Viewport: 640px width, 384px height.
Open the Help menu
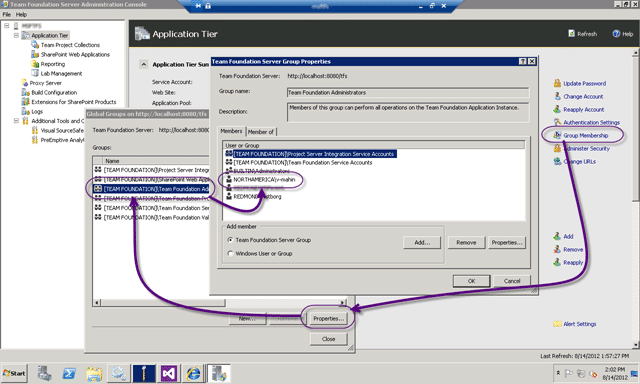(21, 14)
